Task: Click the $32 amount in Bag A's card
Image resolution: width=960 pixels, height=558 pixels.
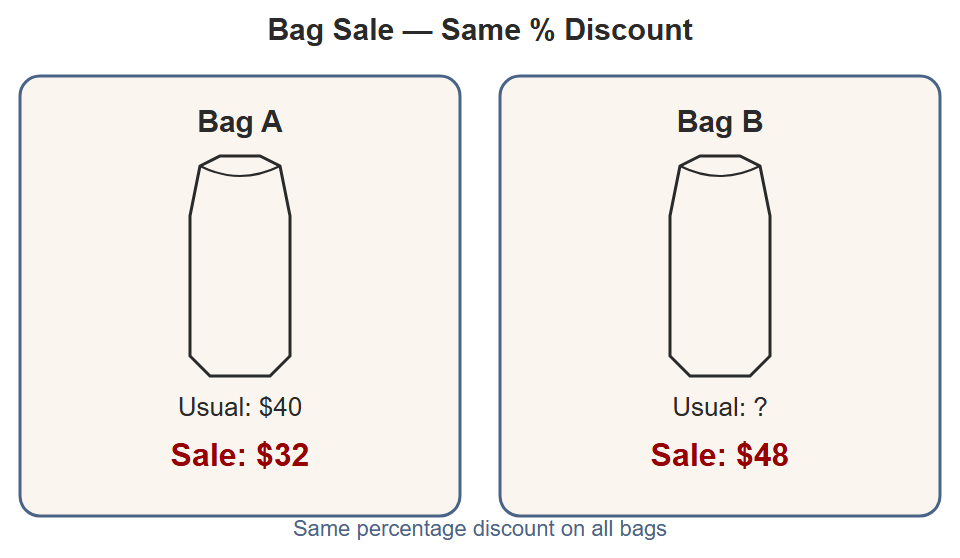Action: (x=282, y=455)
